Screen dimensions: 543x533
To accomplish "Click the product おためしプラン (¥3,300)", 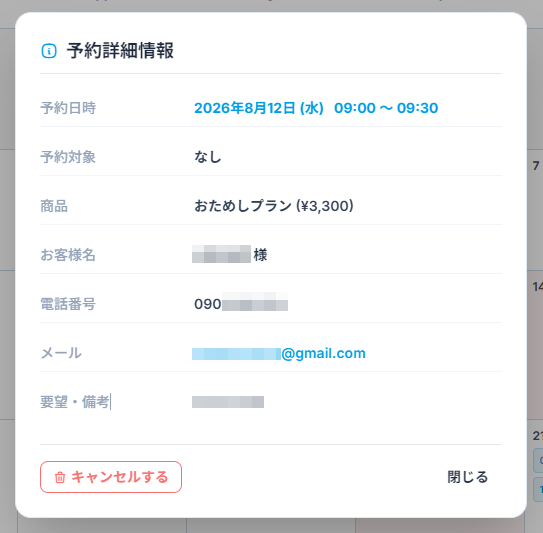I will click(x=274, y=206).
